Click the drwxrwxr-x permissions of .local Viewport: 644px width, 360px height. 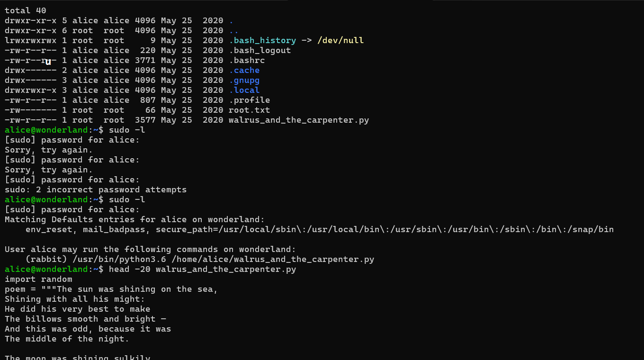pyautogui.click(x=31, y=90)
